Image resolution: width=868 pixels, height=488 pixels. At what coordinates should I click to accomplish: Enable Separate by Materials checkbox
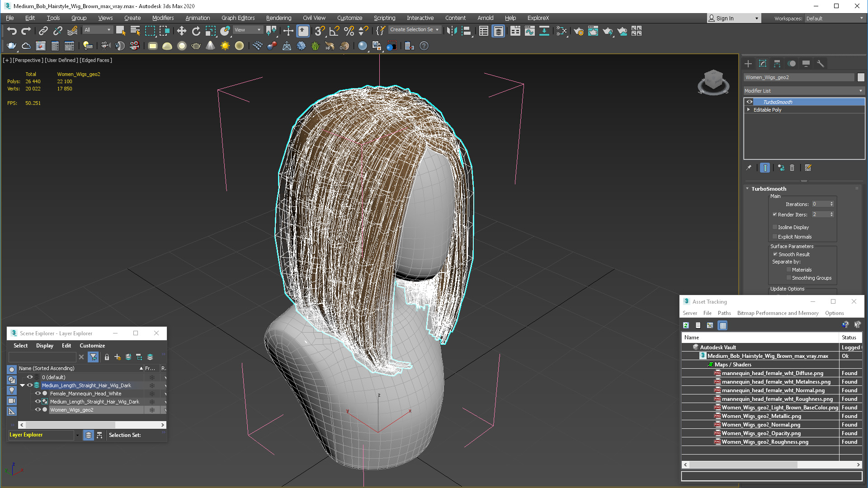pos(789,270)
